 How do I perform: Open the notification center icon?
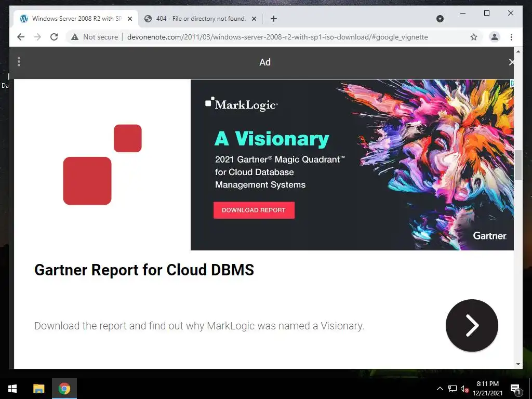pos(515,389)
